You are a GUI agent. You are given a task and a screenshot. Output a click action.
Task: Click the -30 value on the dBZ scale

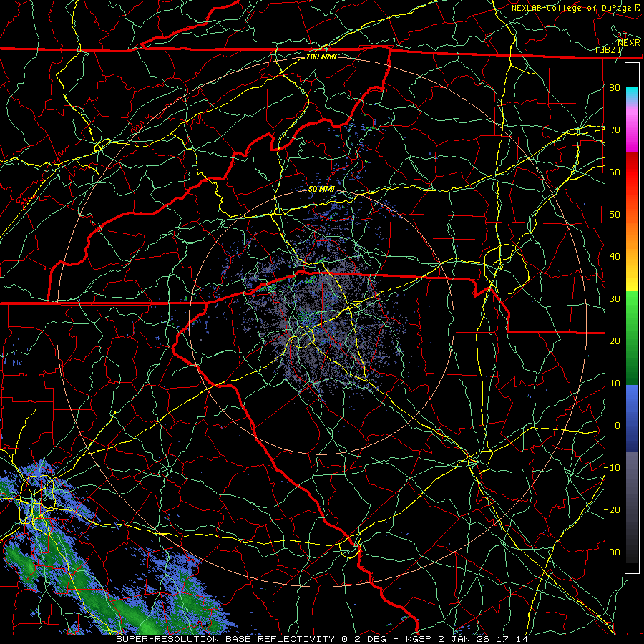[612, 552]
